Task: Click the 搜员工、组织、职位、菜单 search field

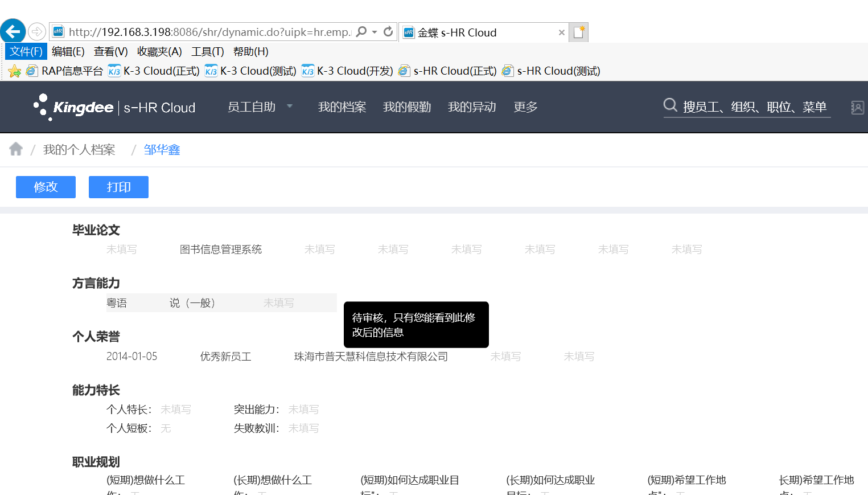Action: (755, 107)
